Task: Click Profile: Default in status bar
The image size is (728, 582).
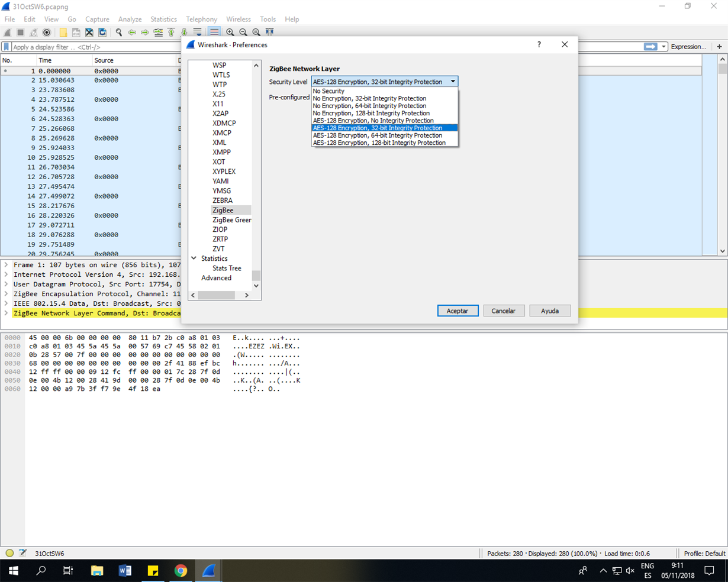Action: [x=704, y=554]
